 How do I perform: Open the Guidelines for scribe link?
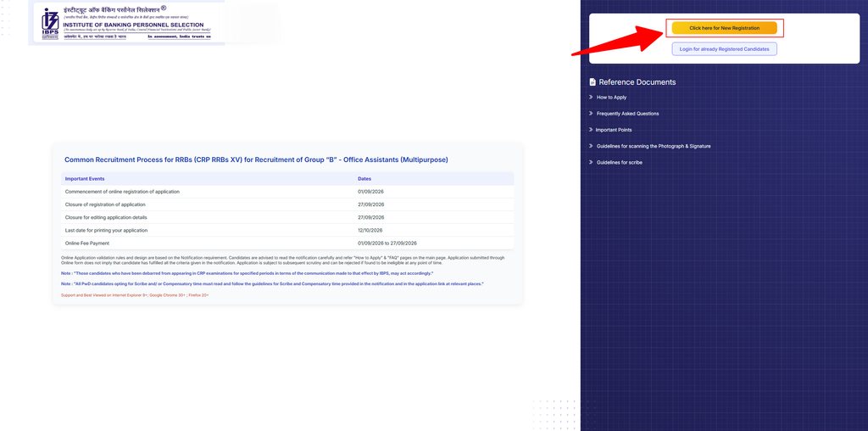coord(620,162)
